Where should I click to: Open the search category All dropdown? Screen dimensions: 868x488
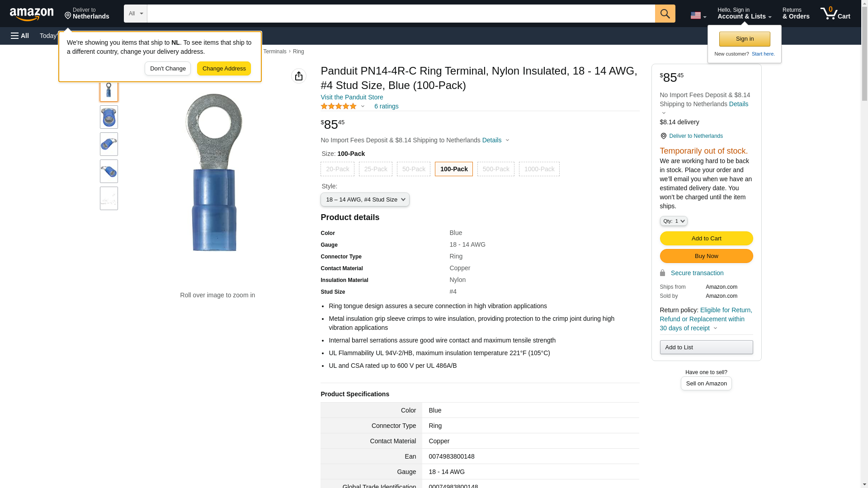[135, 14]
